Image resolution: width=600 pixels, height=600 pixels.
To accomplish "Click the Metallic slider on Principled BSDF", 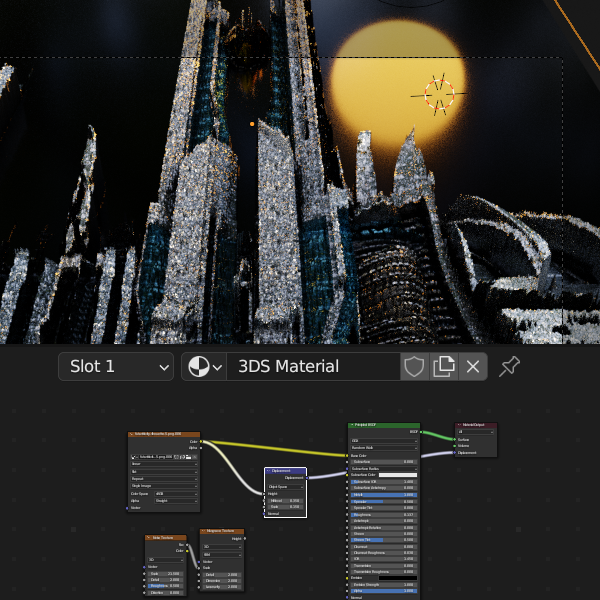I will click(x=384, y=495).
